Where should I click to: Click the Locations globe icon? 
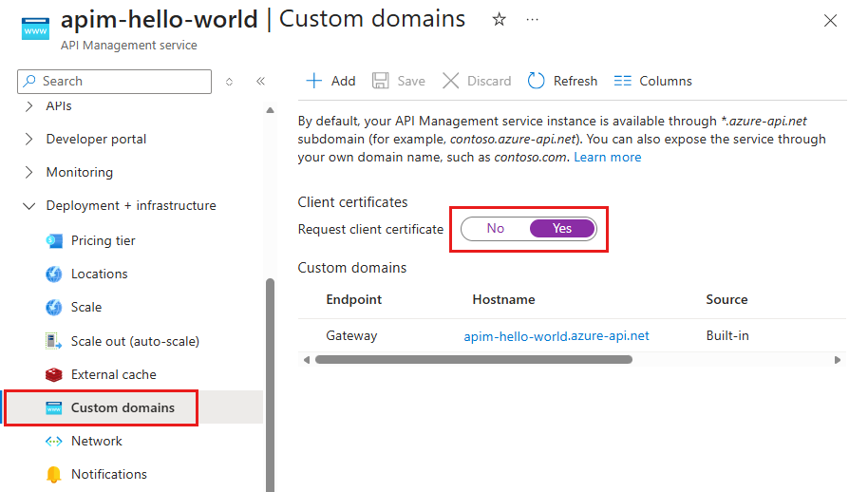(54, 274)
